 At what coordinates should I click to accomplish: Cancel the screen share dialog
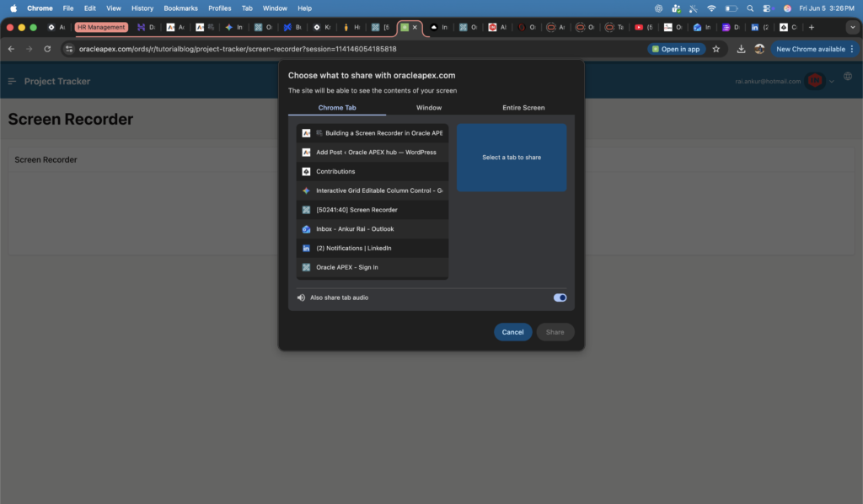click(512, 332)
